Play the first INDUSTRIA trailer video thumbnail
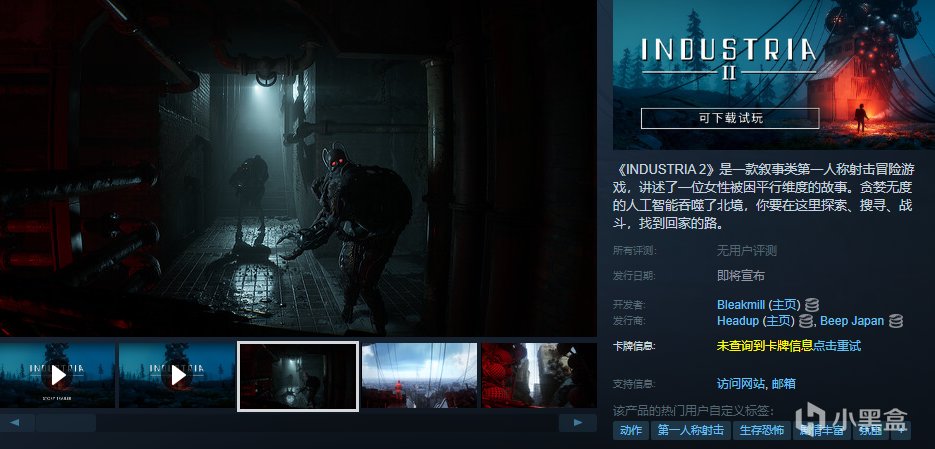The image size is (935, 449). click(57, 375)
